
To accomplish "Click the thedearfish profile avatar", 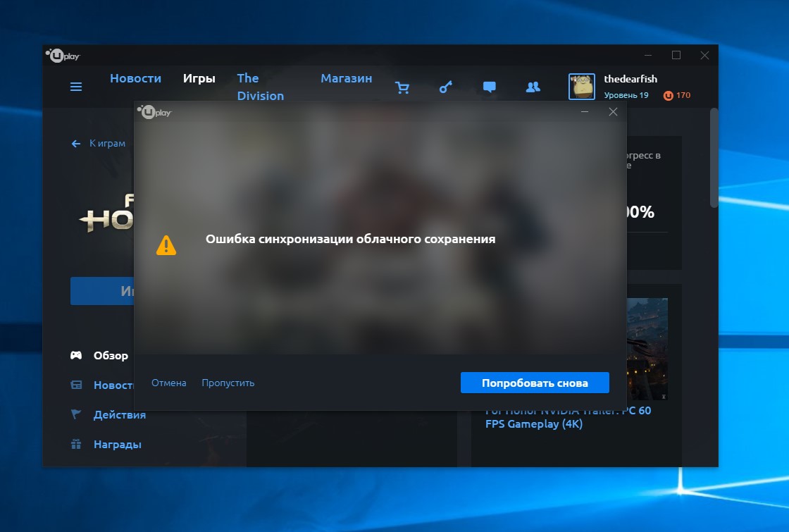I will 582,87.
